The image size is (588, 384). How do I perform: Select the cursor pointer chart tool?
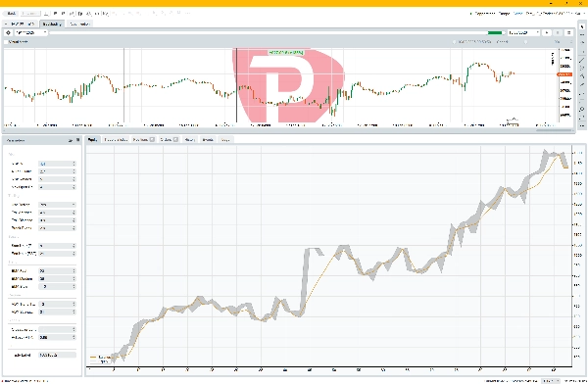tap(582, 26)
